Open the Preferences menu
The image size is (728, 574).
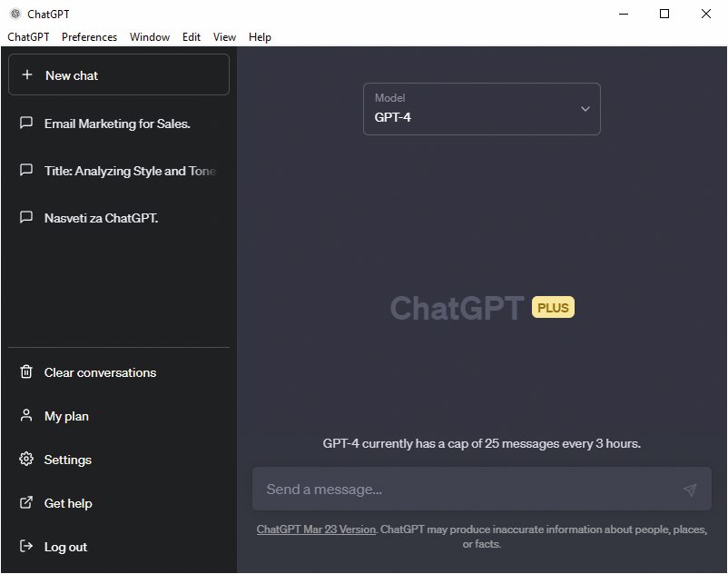point(89,37)
